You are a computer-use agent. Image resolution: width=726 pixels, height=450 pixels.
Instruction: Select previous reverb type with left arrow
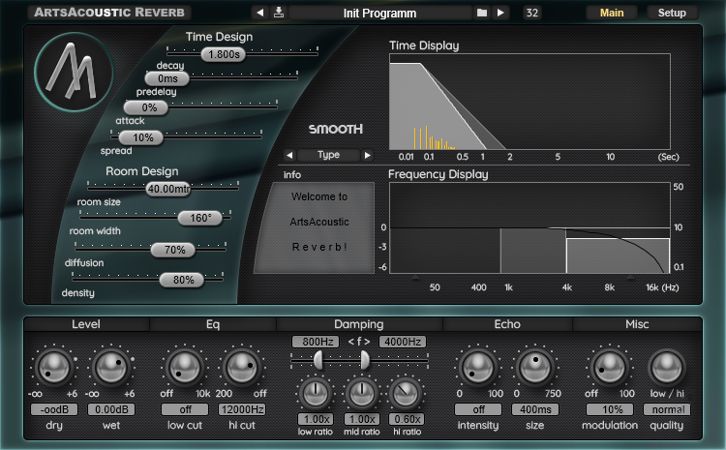pos(289,155)
